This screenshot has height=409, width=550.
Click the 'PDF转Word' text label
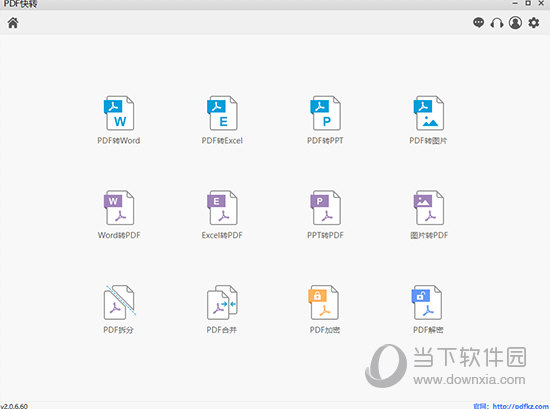[x=119, y=141]
